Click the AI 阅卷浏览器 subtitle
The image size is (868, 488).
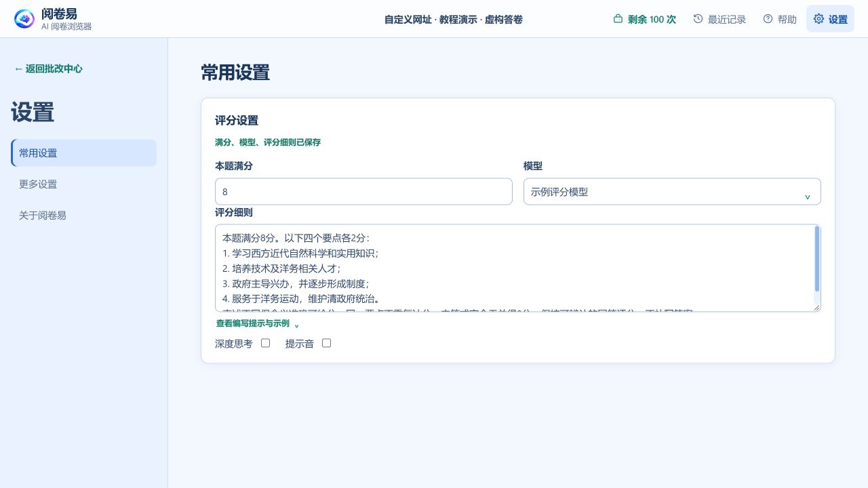[66, 26]
